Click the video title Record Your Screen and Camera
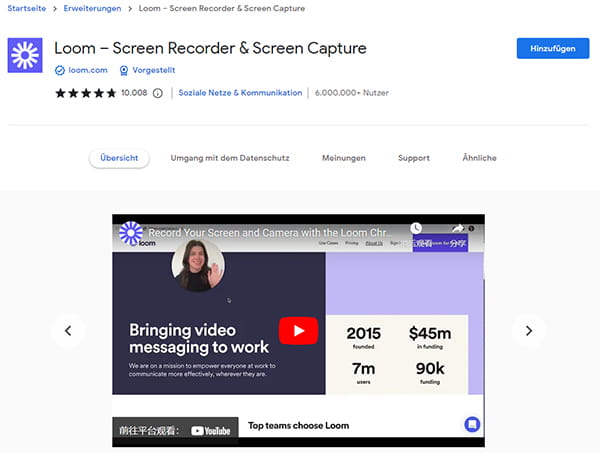Image resolution: width=600 pixels, height=453 pixels. pos(270,233)
